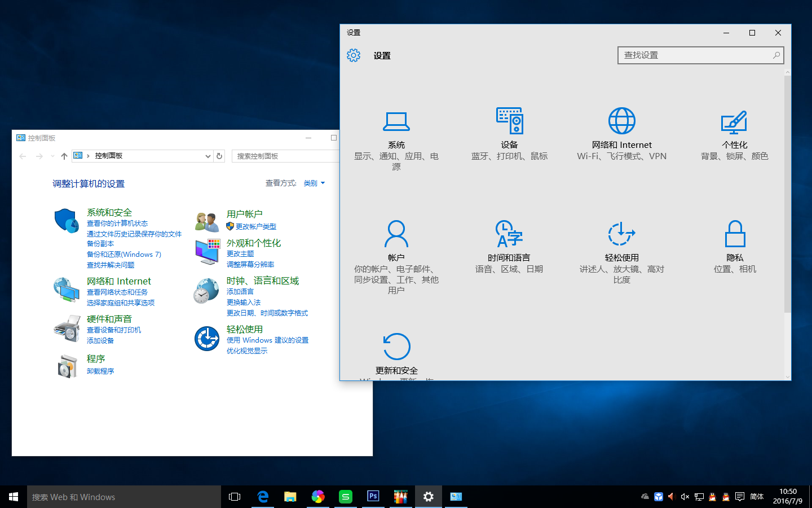Open Task View on the taskbar
The height and width of the screenshot is (508, 812).
235,497
